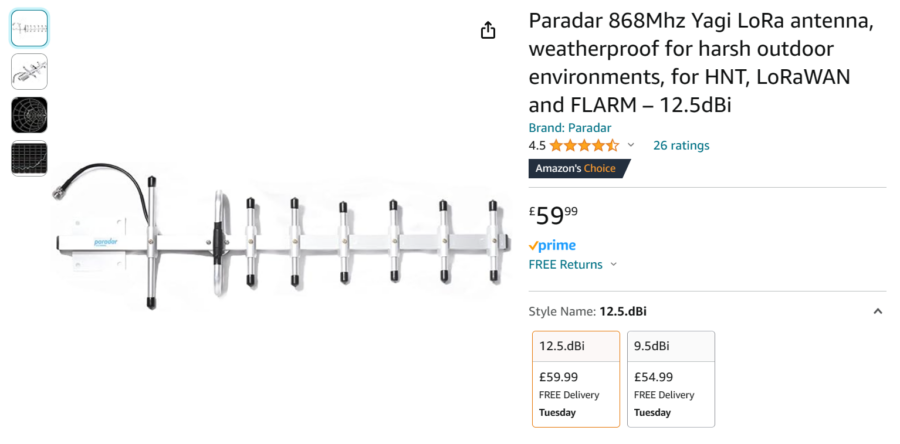Open the ratings breakdown dropdown arrow
Viewport: 900px width, 444px height.
631,145
